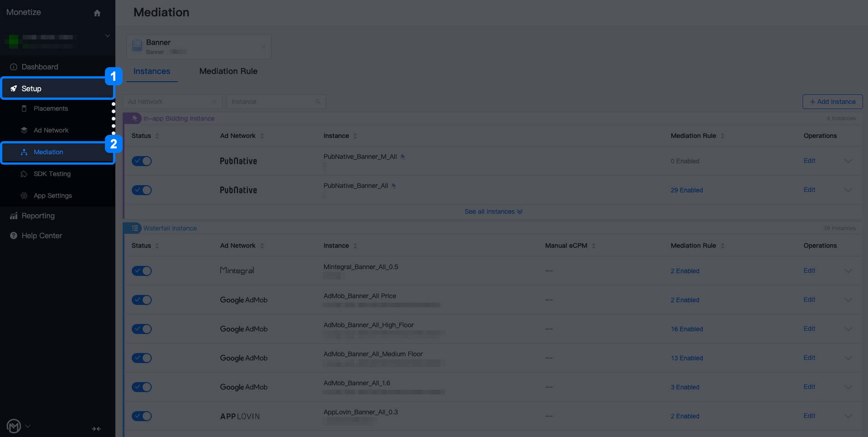Open 29 Enabled mediation rule link

pos(687,190)
